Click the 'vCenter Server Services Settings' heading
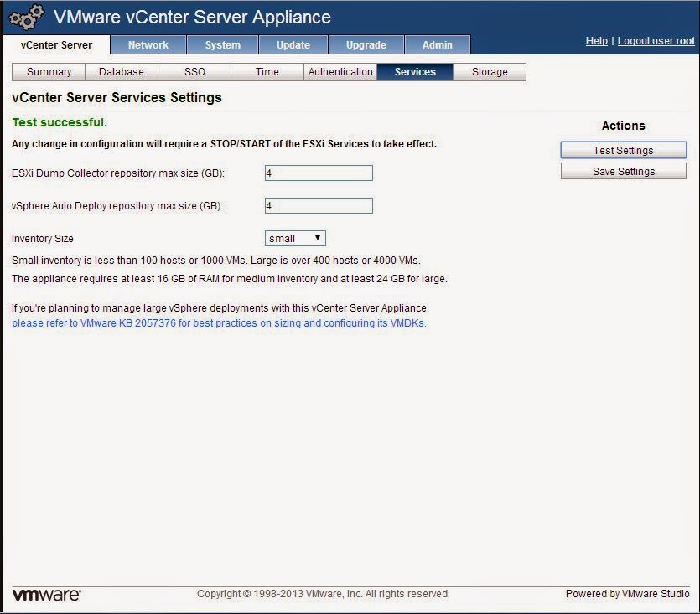700x614 pixels. tap(117, 98)
